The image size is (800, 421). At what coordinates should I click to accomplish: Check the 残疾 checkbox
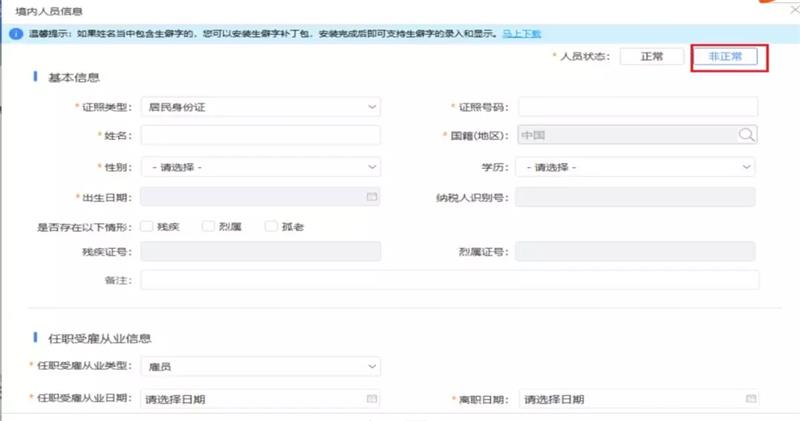click(x=147, y=226)
